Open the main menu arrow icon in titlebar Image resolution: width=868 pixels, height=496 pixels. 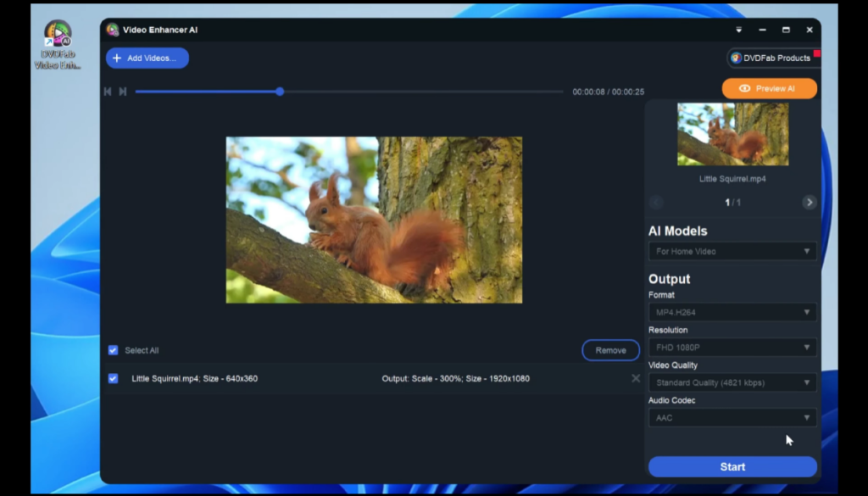point(739,29)
